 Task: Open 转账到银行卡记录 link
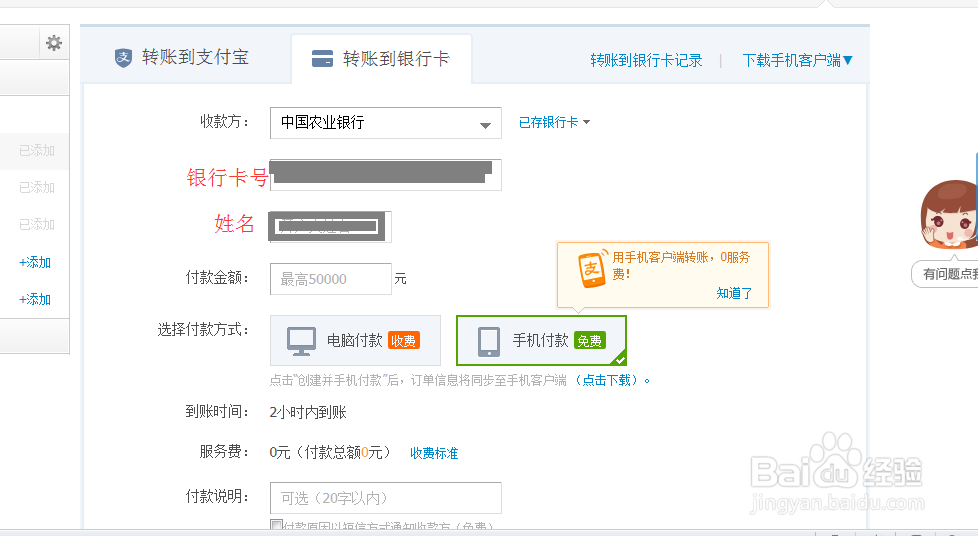click(646, 61)
